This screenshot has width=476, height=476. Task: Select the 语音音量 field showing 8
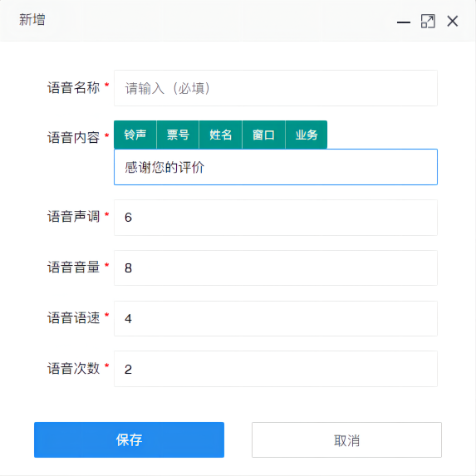pos(276,267)
